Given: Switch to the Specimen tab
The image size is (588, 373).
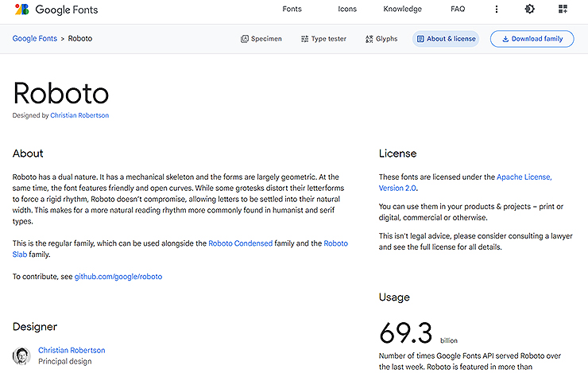Looking at the screenshot, I should [261, 39].
